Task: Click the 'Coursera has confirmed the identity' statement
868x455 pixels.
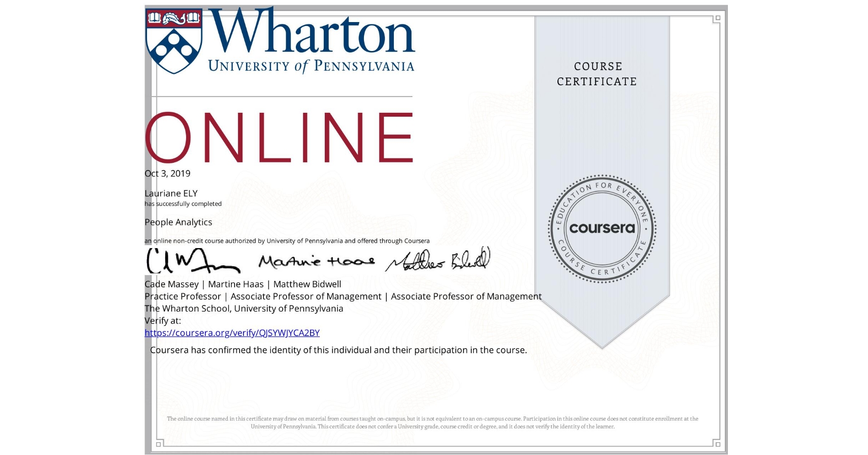Action: pyautogui.click(x=338, y=350)
